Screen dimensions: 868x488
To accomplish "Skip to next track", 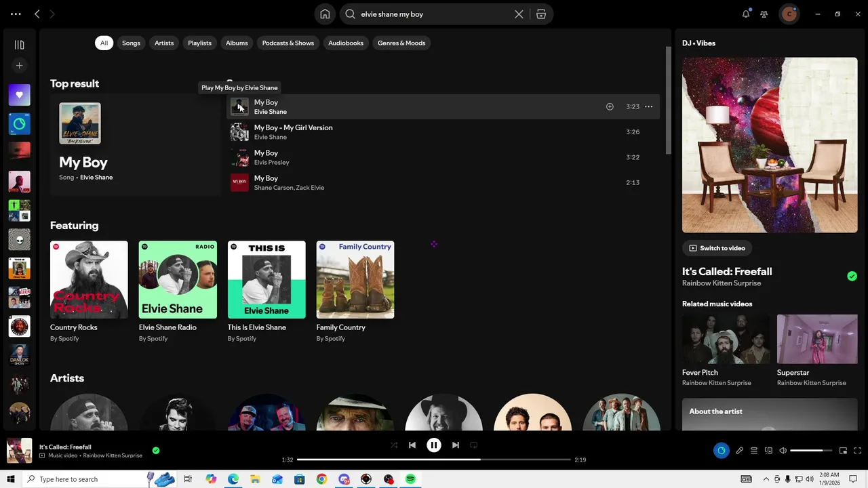I will [456, 445].
